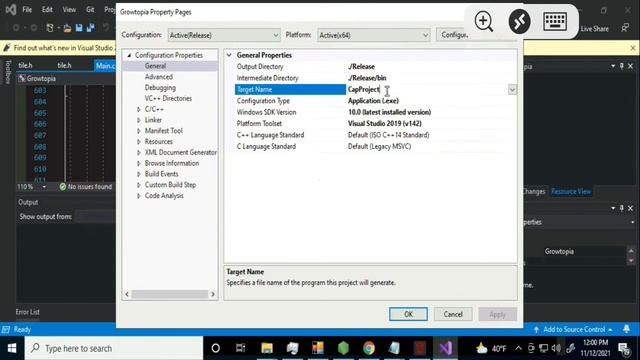Image resolution: width=640 pixels, height=360 pixels.
Task: Click the green hexagon taskbar icon
Action: coord(344,348)
